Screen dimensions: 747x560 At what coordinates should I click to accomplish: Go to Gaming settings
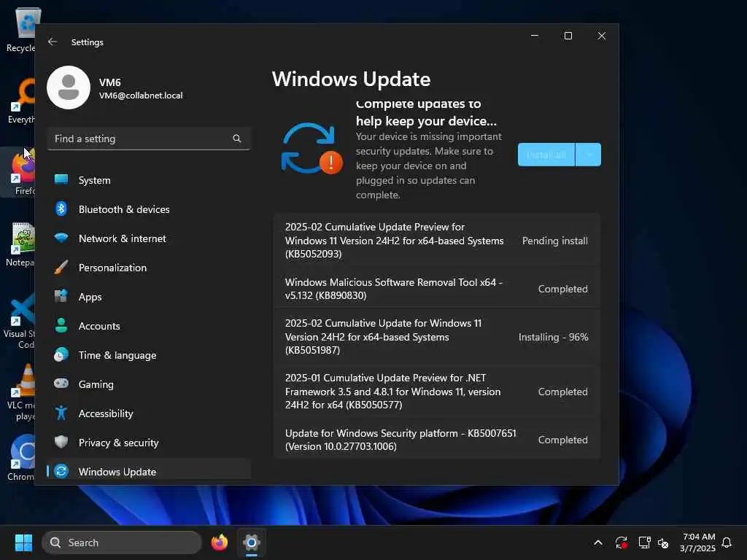149,384
